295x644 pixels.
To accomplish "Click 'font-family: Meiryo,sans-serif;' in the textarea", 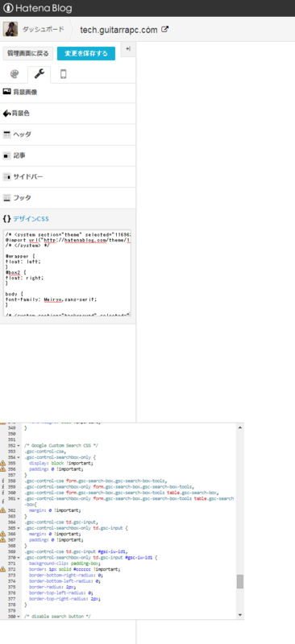I will click(52, 299).
